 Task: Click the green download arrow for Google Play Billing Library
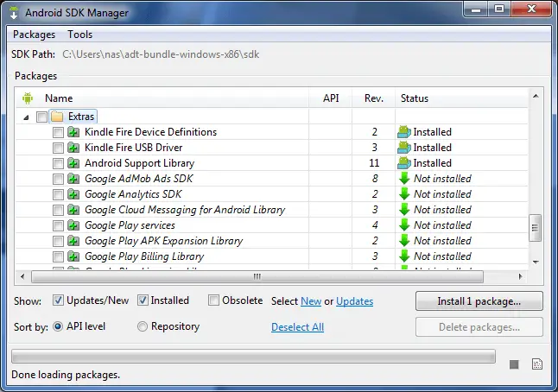404,256
